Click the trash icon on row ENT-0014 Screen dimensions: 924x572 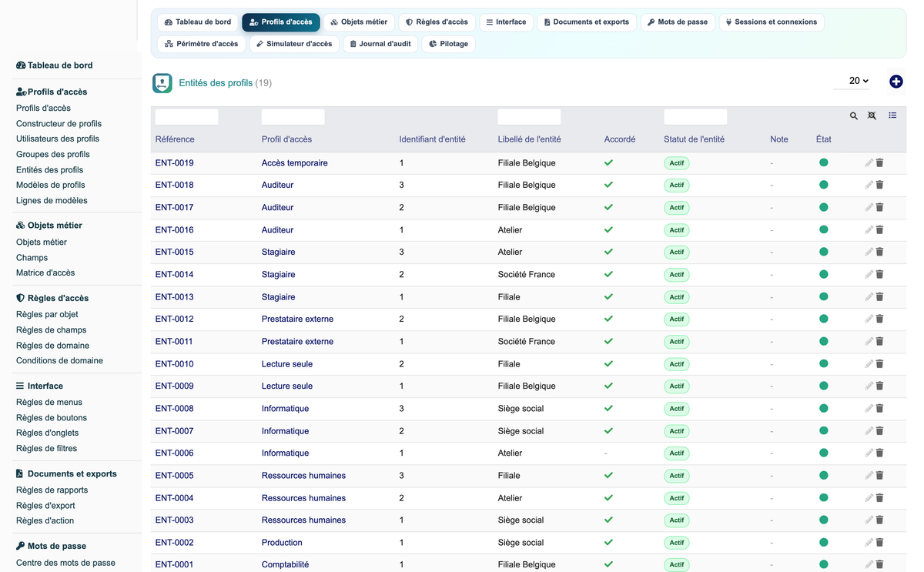click(x=879, y=274)
